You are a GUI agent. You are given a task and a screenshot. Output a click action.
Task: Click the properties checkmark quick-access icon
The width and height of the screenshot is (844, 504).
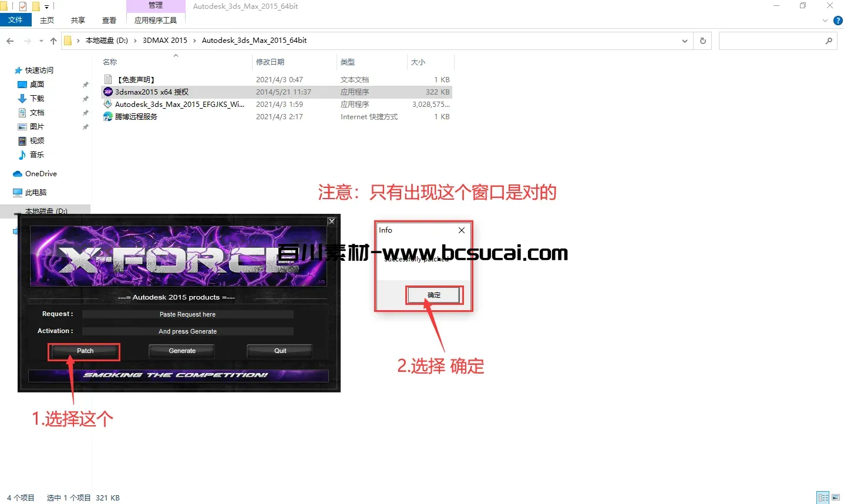coord(23,6)
